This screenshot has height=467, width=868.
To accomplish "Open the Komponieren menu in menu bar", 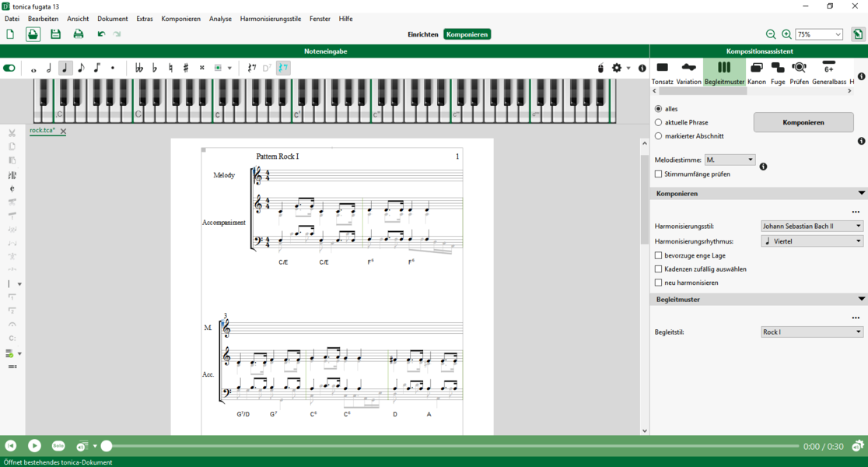I will (x=181, y=19).
